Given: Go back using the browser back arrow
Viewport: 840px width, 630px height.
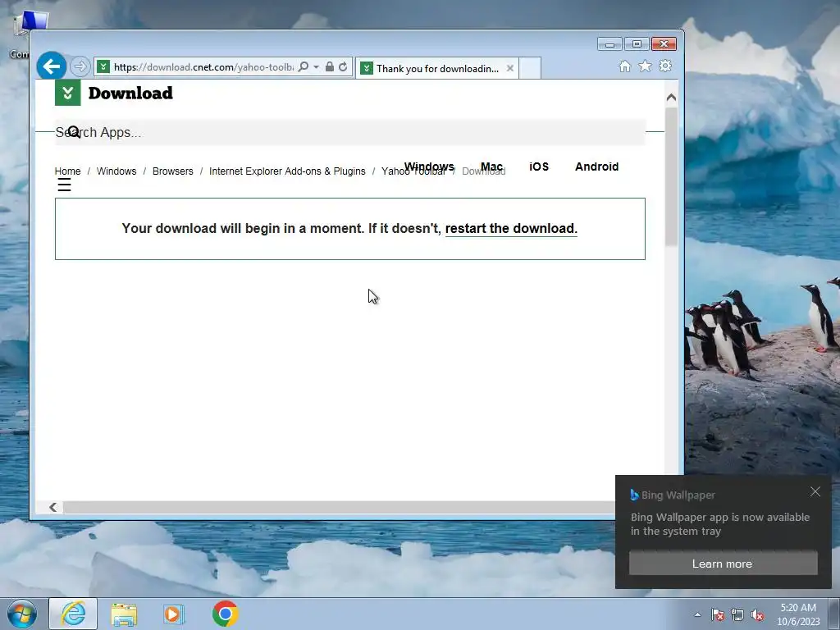Looking at the screenshot, I should tap(52, 66).
